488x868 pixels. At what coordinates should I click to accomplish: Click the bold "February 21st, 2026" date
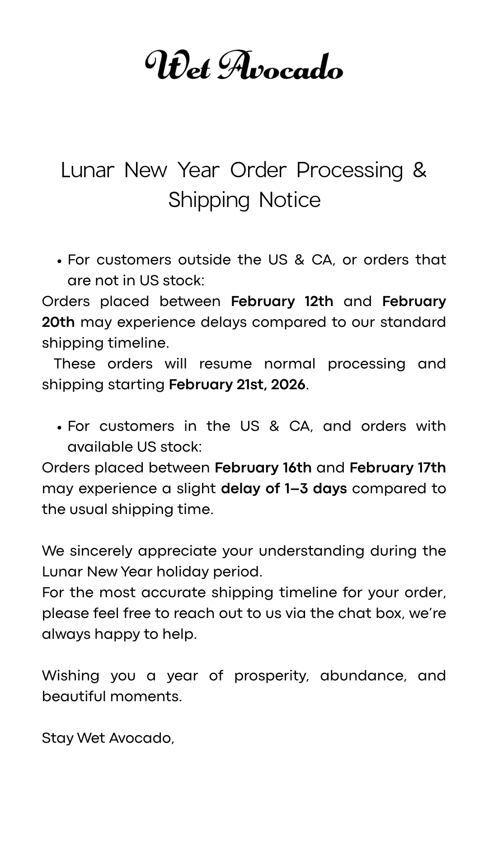pyautogui.click(x=237, y=384)
